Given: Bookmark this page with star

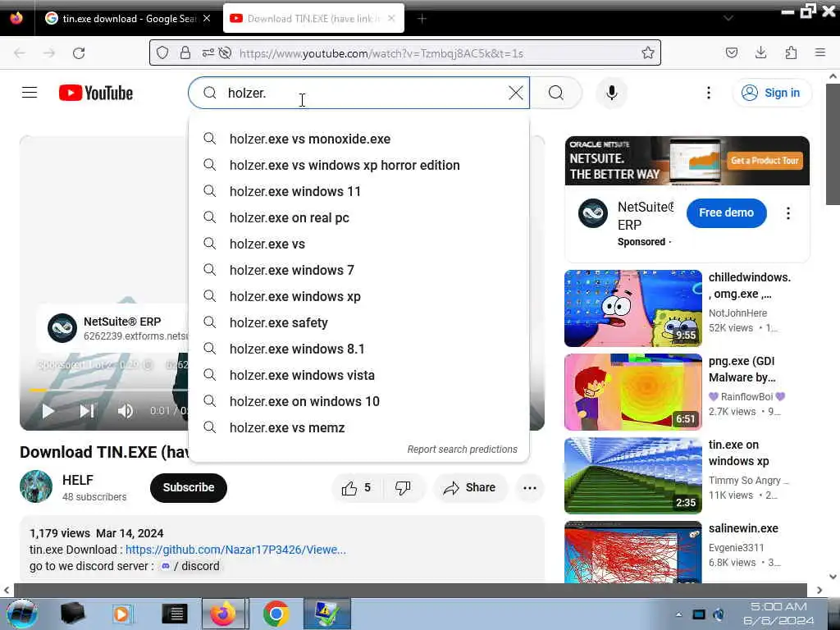Looking at the screenshot, I should click(648, 52).
